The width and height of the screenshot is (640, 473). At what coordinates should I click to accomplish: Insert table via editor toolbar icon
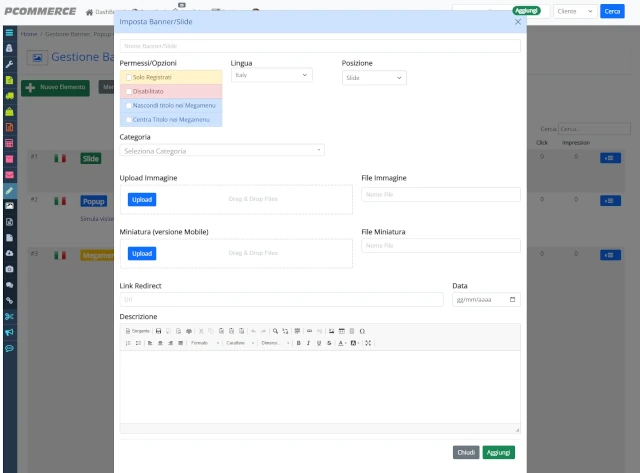pos(342,331)
